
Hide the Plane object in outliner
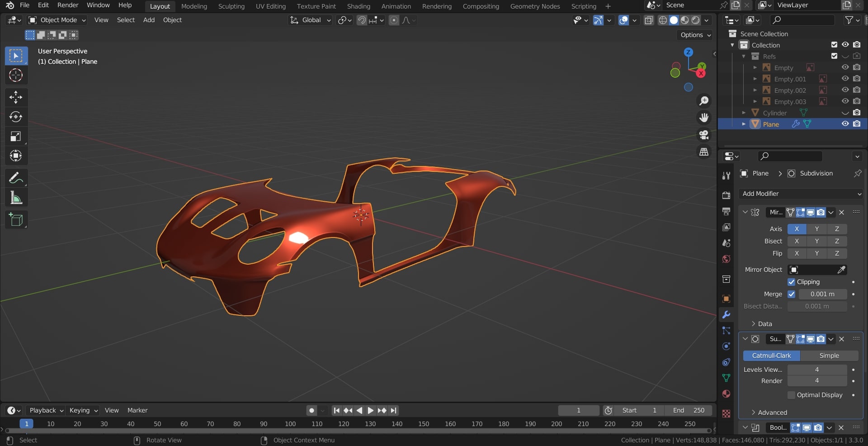[845, 124]
